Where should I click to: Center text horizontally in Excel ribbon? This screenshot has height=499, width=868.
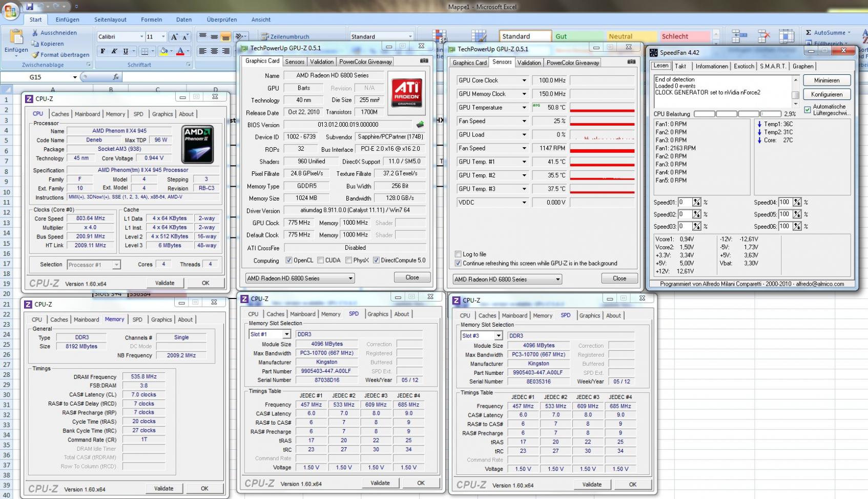coord(214,51)
